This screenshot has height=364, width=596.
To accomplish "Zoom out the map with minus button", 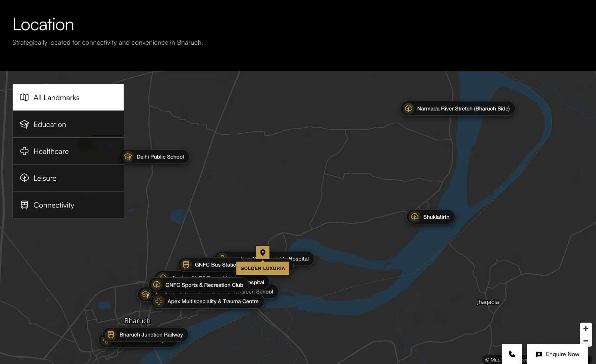I will (x=586, y=341).
